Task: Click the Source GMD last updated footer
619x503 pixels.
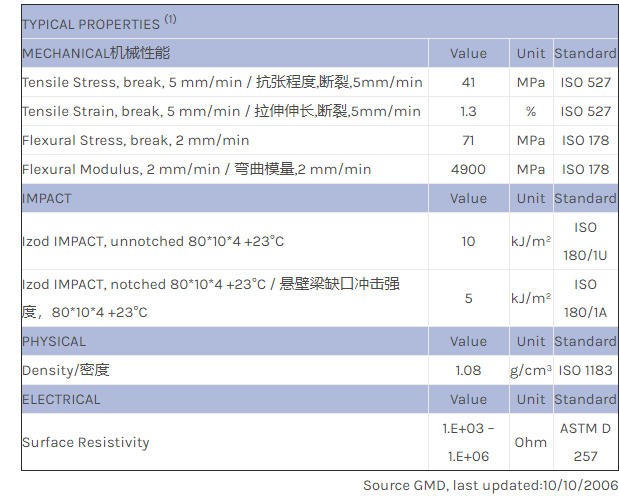Action: click(490, 485)
